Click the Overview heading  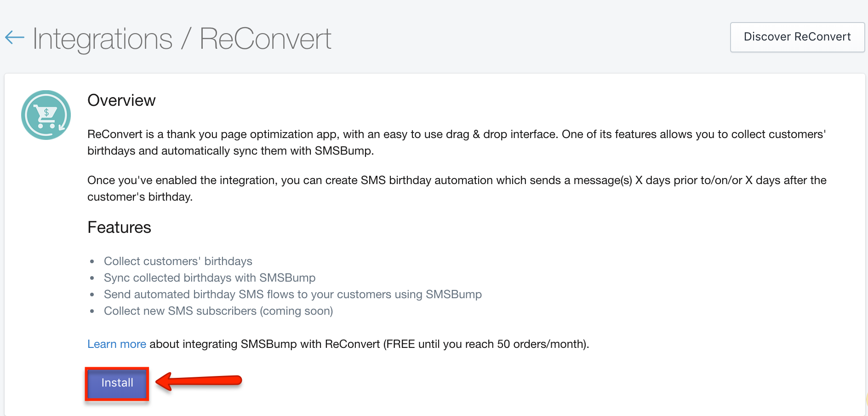point(121,100)
